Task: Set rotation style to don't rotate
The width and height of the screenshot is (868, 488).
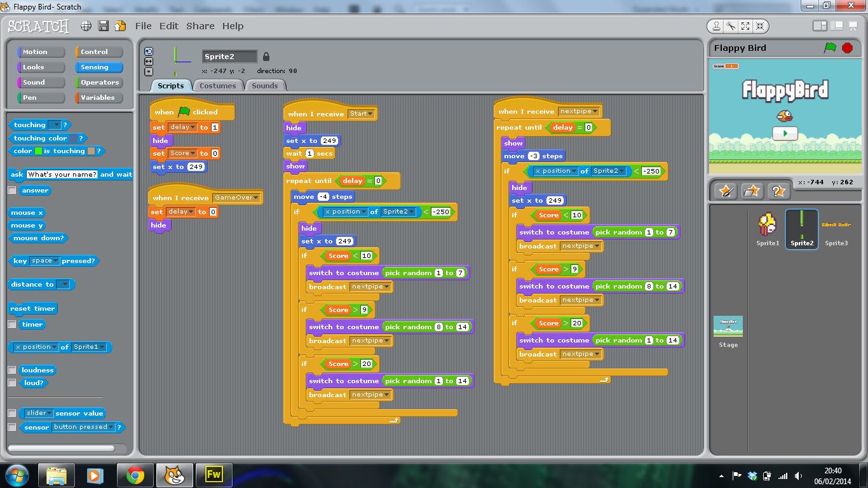Action: coord(149,72)
